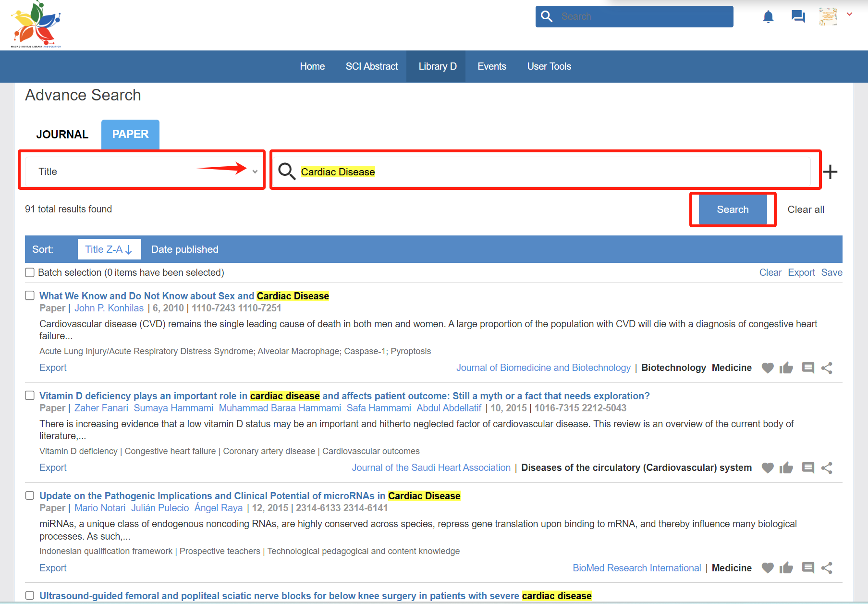Switch to the JOURNAL tab
Screen dimensions: 868x604
[x=62, y=135]
